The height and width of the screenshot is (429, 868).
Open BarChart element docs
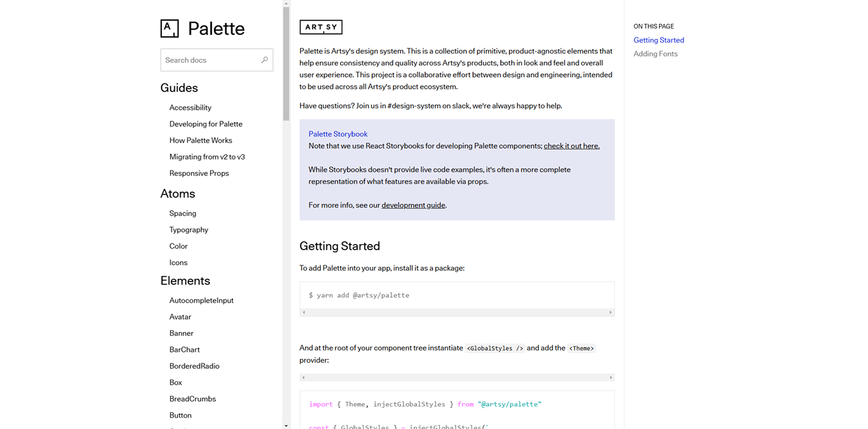tap(184, 350)
